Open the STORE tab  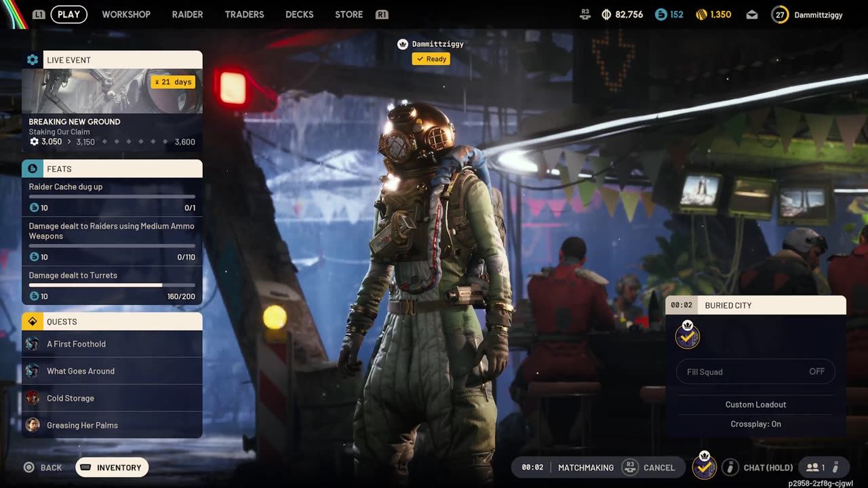[x=349, y=14]
